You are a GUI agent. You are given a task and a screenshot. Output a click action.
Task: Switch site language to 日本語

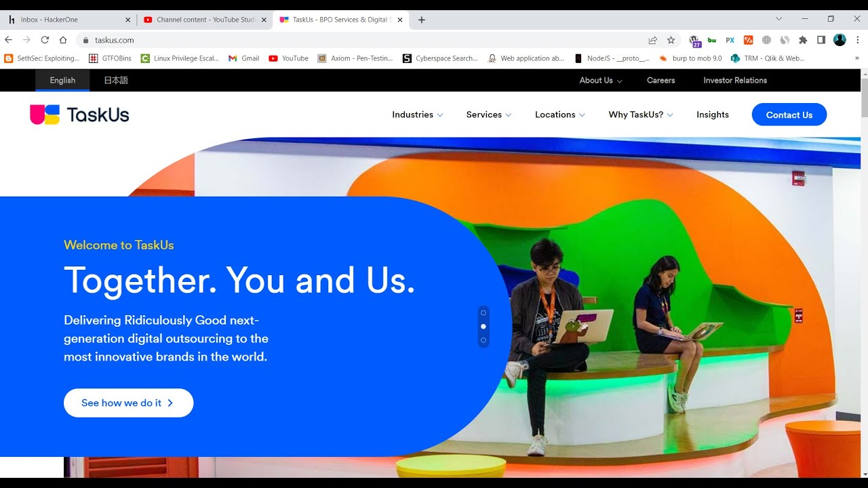coord(116,80)
